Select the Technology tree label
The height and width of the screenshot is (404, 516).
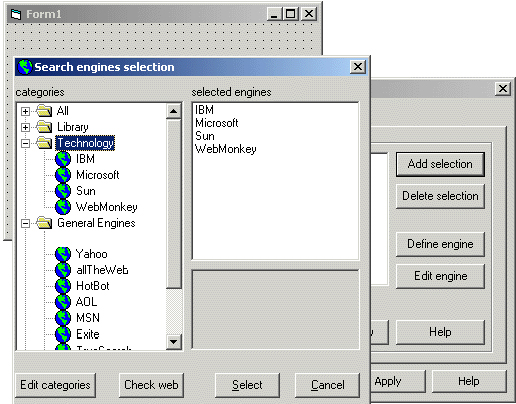pyautogui.click(x=85, y=143)
